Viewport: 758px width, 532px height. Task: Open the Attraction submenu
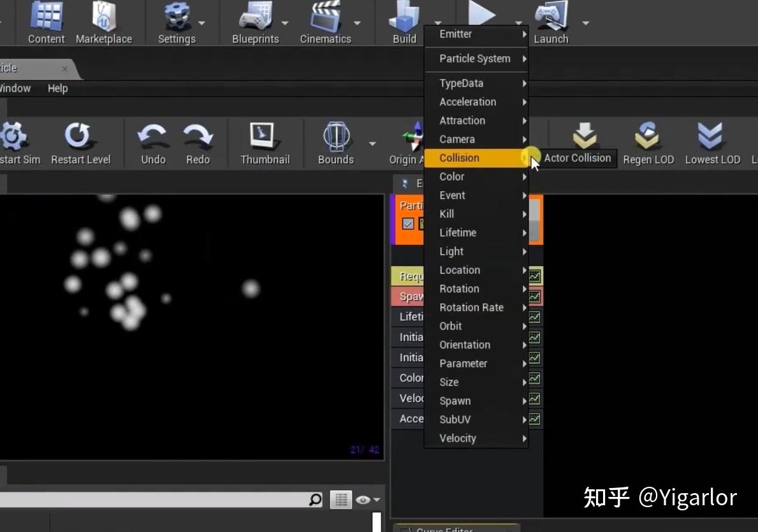(476, 121)
